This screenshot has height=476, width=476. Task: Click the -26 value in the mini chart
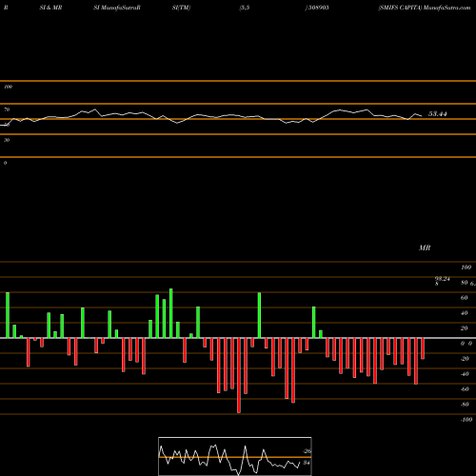pos(307,451)
